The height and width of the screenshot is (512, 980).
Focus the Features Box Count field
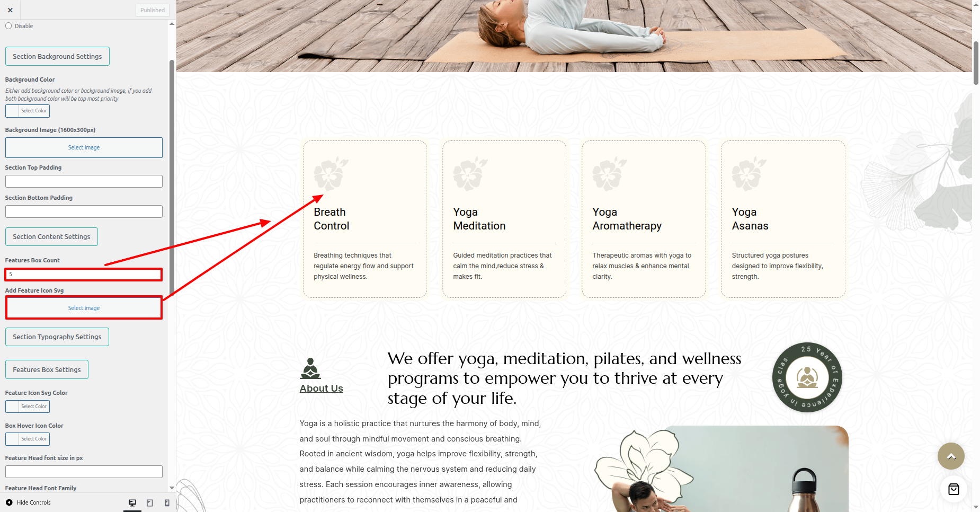pyautogui.click(x=84, y=275)
